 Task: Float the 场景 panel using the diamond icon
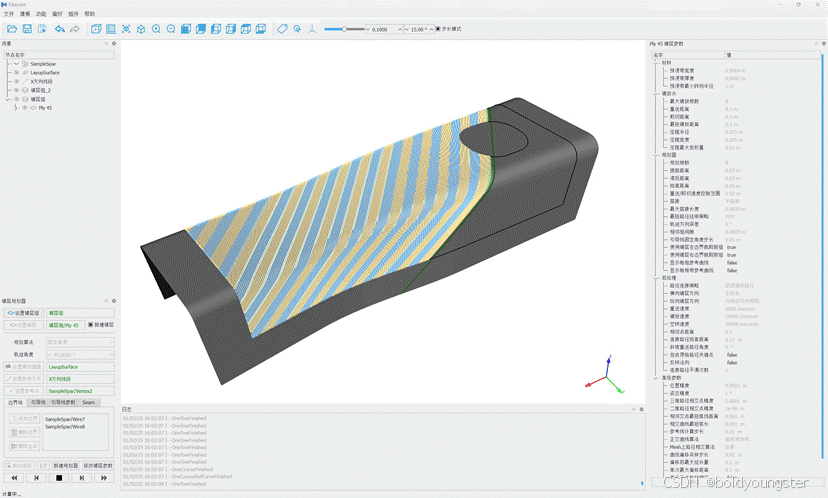tap(106, 44)
